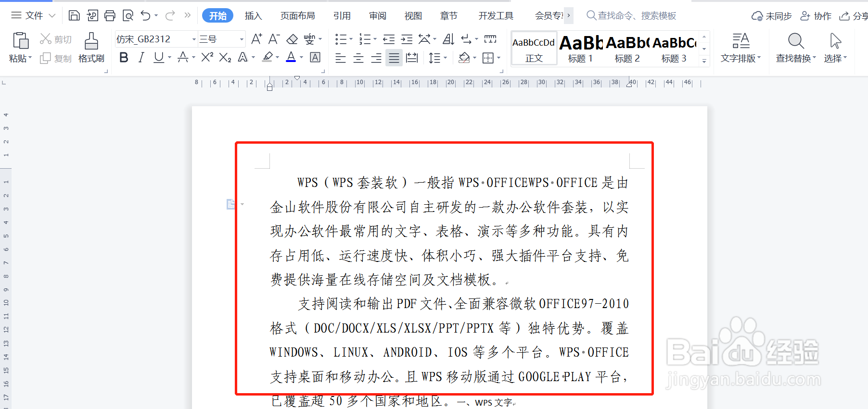Open the font size dropdown 三号
868x409 pixels.
click(x=242, y=39)
